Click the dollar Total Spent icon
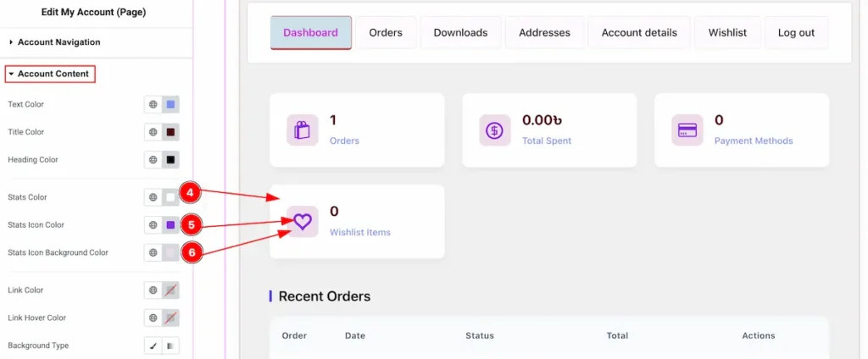 tap(494, 130)
